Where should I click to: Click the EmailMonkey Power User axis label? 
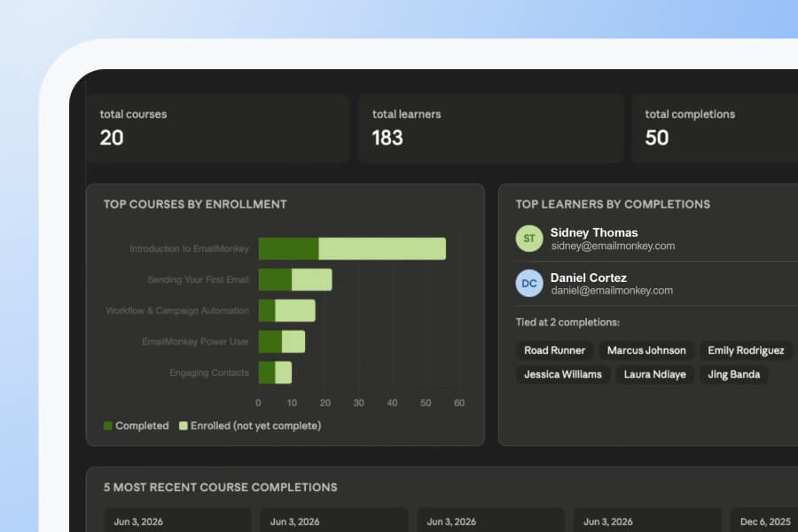[x=195, y=341]
